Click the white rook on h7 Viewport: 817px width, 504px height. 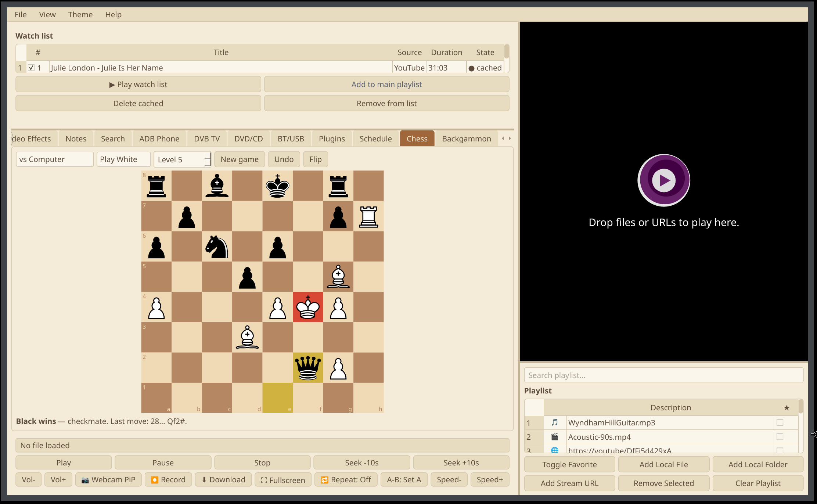tap(368, 216)
